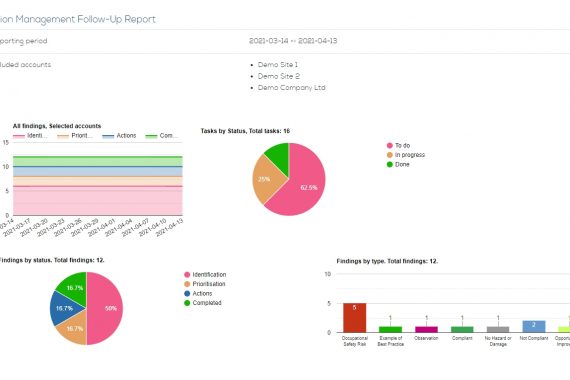570x380 pixels.
Task: Select the 50% Identification pie slice
Action: pyautogui.click(x=105, y=308)
